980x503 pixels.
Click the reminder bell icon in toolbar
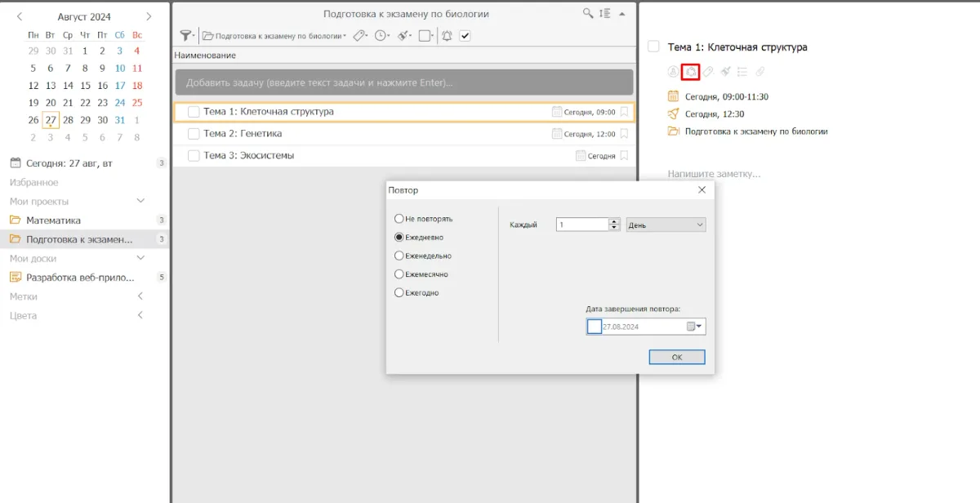[x=447, y=36]
